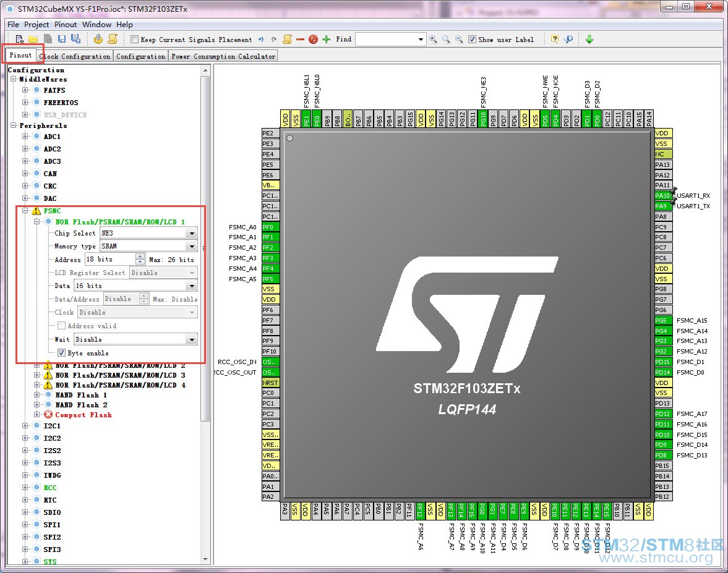Viewport: 728px width, 573px height.
Task: Click the Generate Report scroll icon
Action: (x=113, y=40)
